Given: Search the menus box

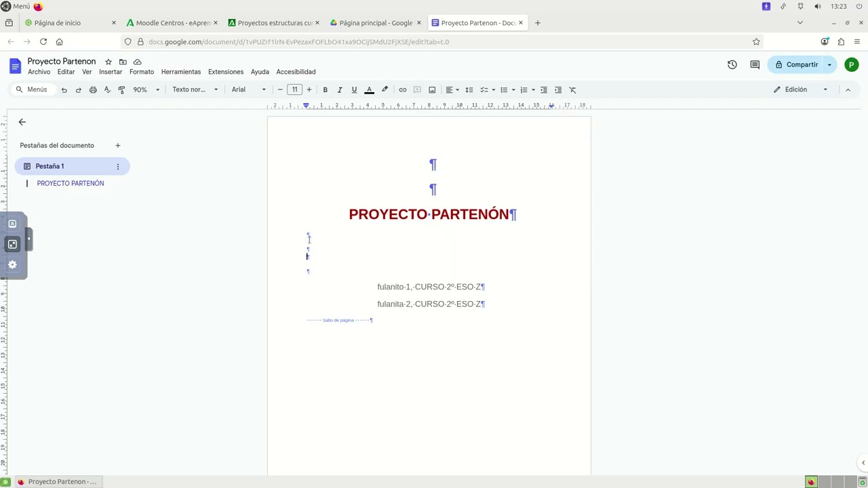Looking at the screenshot, I should pos(32,89).
